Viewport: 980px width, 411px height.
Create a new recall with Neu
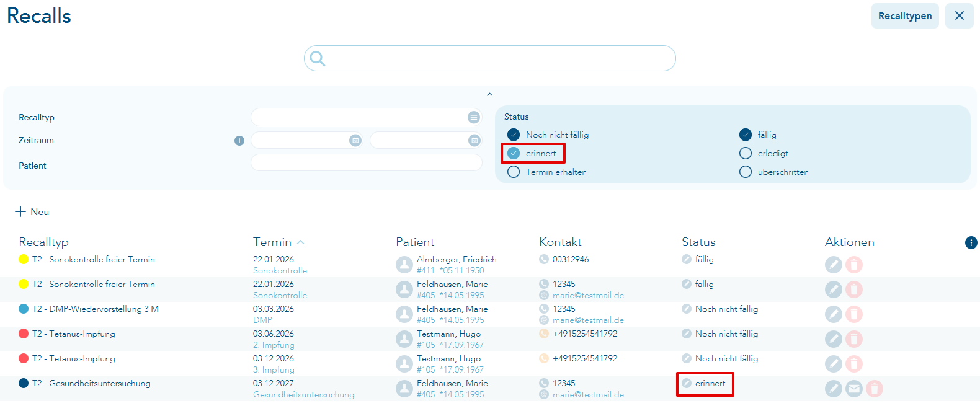tap(32, 212)
